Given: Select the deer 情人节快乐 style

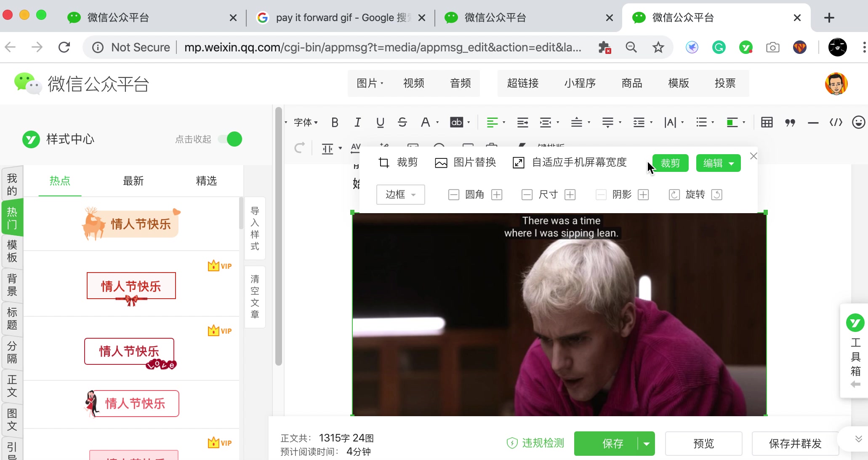Looking at the screenshot, I should (x=131, y=224).
